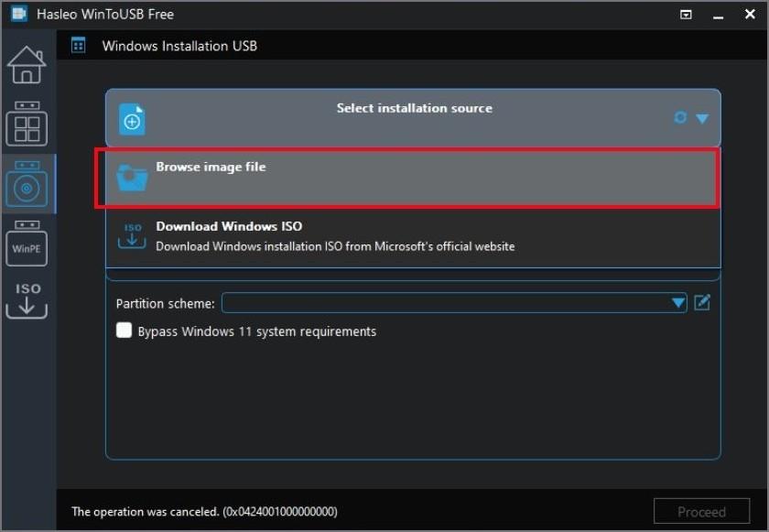Click the blue folder icon

(132, 178)
